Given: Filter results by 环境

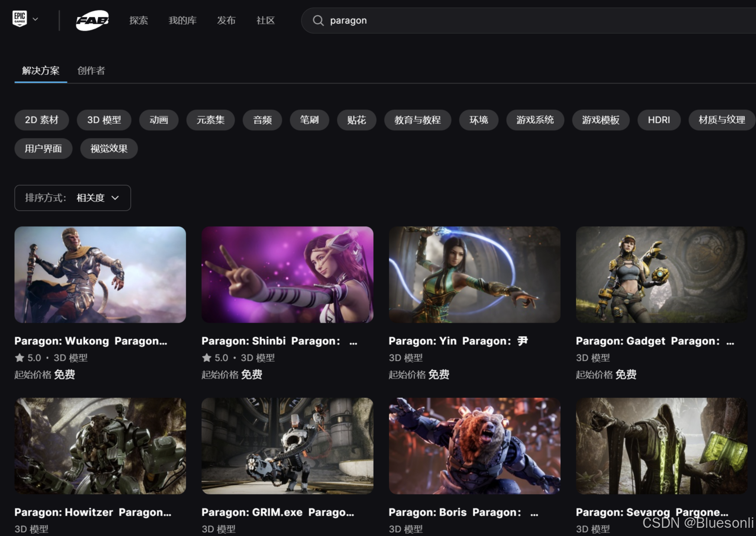Looking at the screenshot, I should click(x=478, y=120).
